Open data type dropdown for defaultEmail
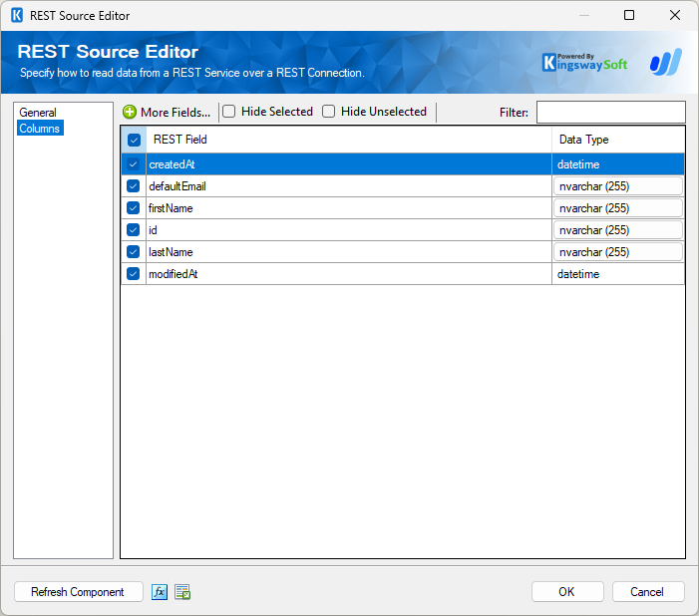 click(618, 186)
